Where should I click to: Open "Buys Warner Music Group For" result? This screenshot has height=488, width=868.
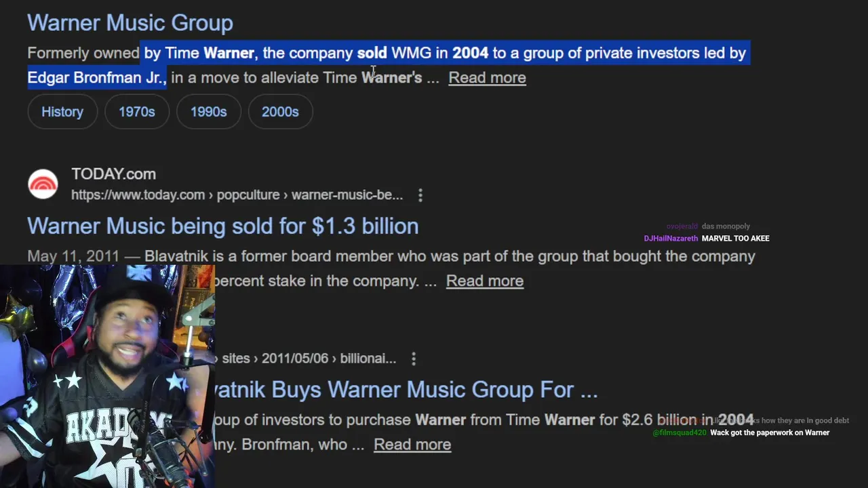click(x=406, y=389)
